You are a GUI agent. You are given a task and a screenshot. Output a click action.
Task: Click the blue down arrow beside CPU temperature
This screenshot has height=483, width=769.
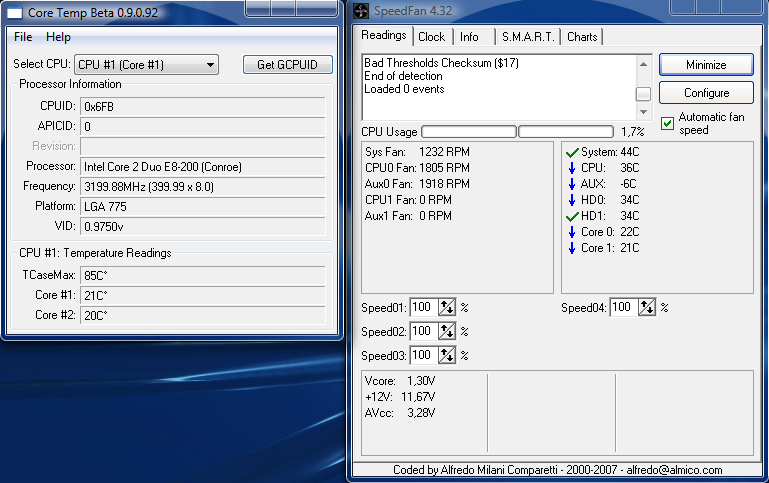tap(572, 168)
